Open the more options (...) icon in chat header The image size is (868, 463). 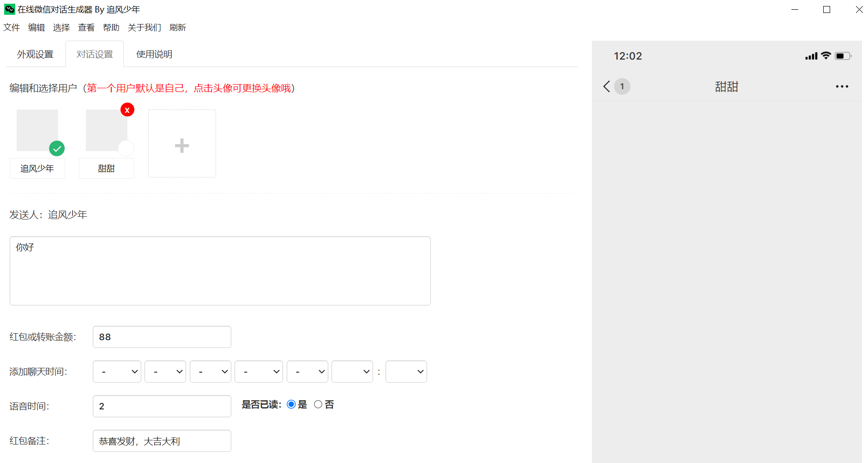tap(842, 86)
